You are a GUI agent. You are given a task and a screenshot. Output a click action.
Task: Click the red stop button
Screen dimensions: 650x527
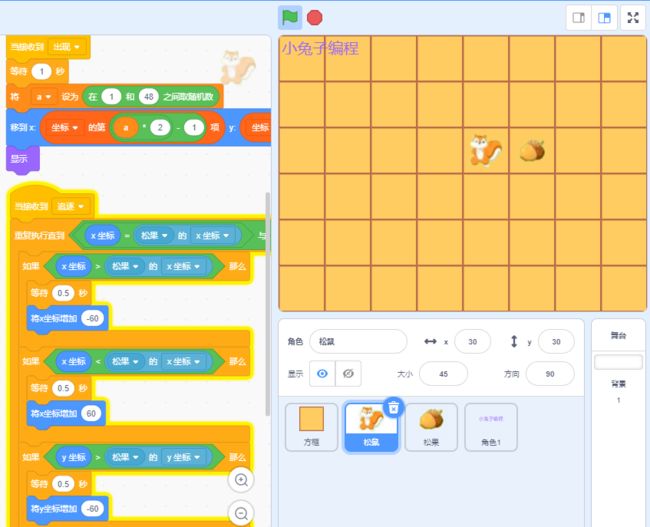[x=315, y=18]
